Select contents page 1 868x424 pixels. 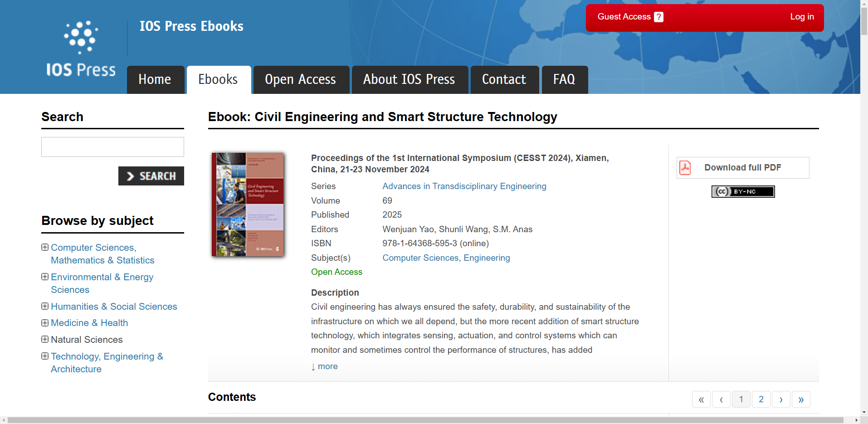[x=741, y=400]
